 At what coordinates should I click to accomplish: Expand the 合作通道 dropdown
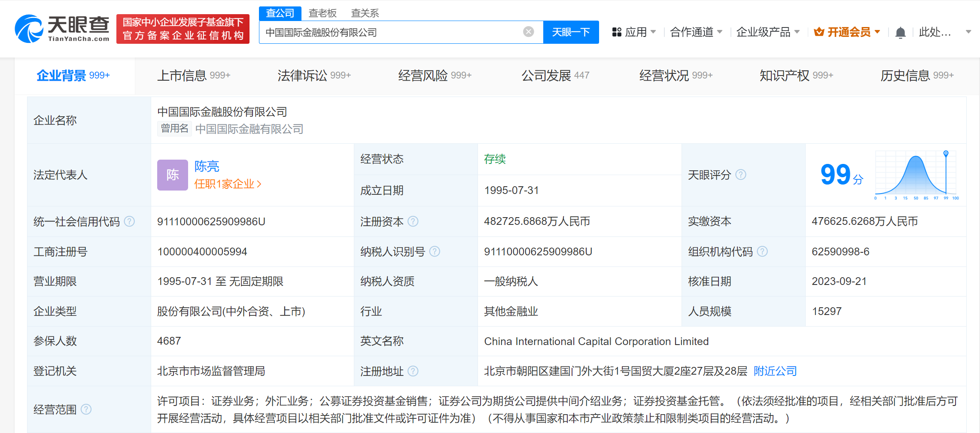click(x=696, y=32)
